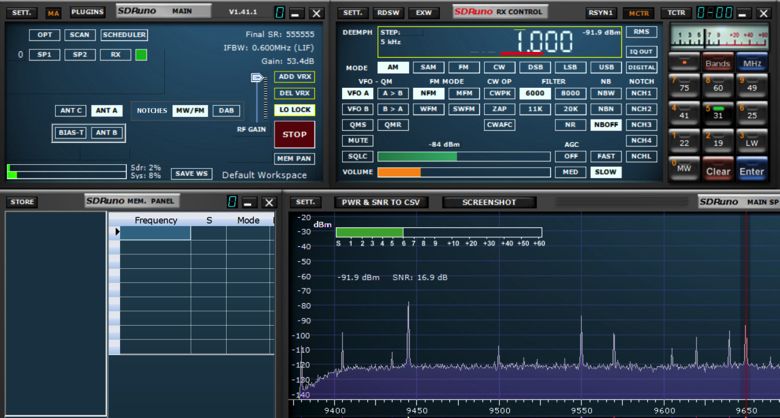
Task: Click the RSYN1 button
Action: (602, 13)
